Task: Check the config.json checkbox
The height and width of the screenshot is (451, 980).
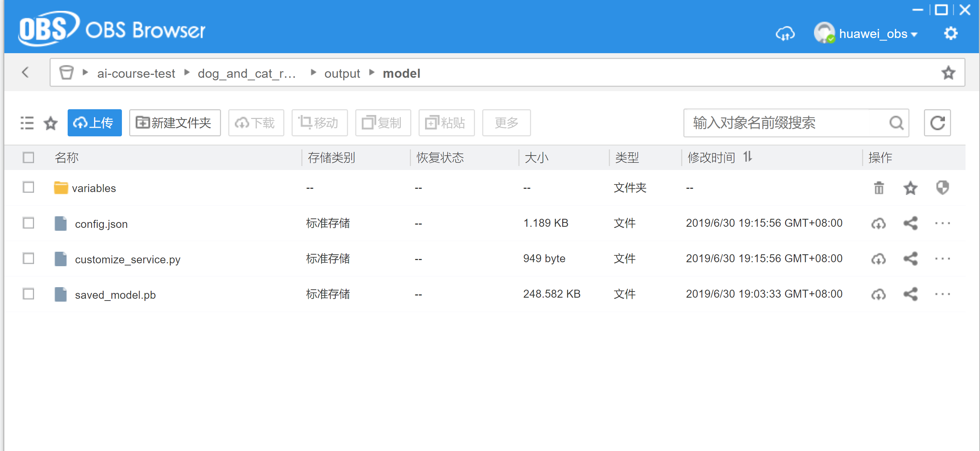Action: point(29,223)
